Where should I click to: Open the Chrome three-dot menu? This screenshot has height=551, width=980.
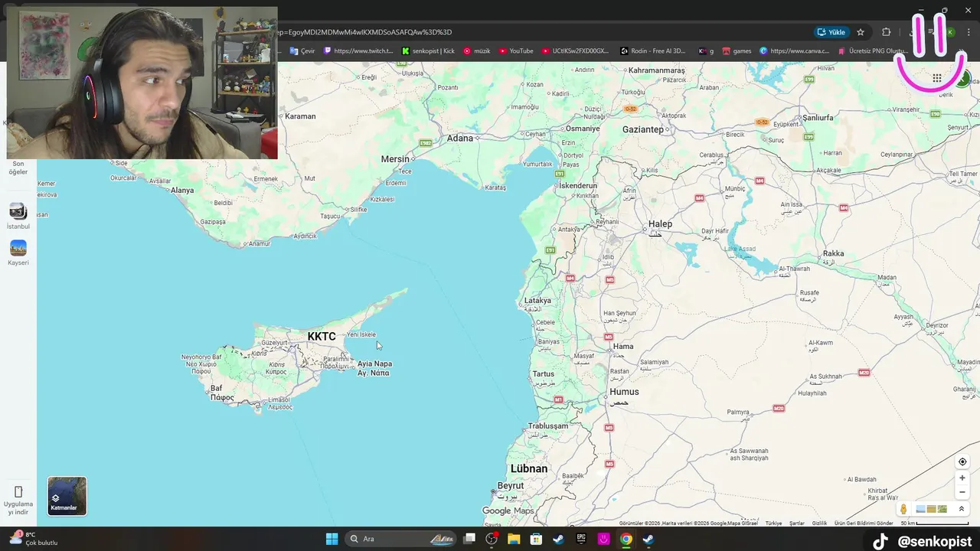click(969, 32)
